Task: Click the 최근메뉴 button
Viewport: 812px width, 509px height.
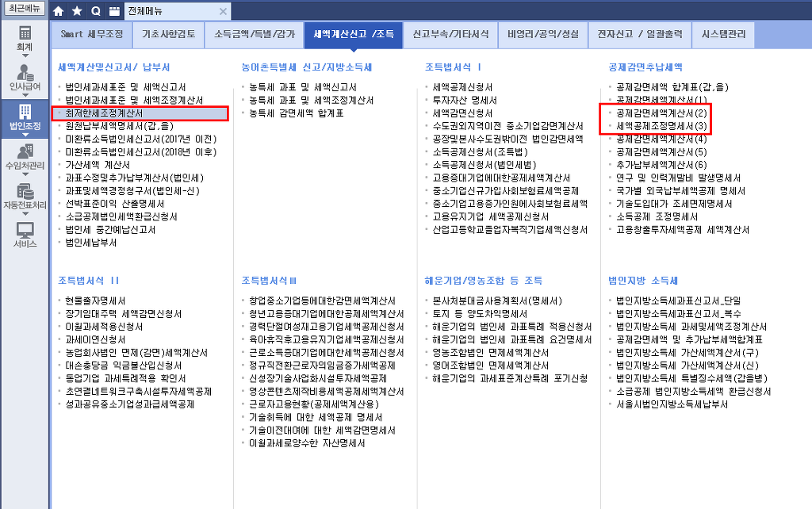Action: click(x=25, y=8)
